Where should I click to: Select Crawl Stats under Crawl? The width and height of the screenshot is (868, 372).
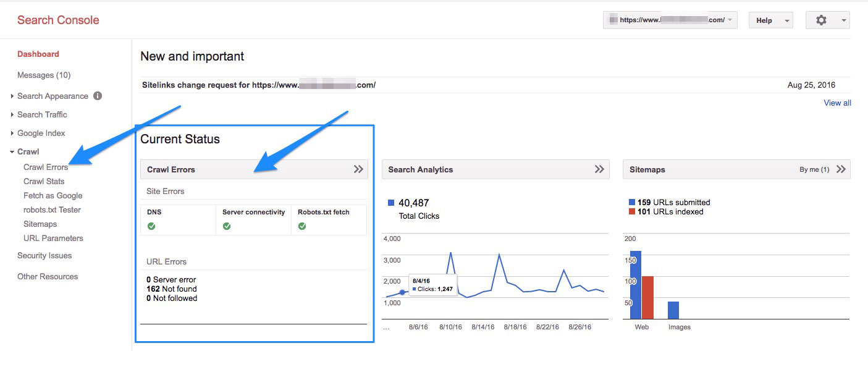[44, 182]
